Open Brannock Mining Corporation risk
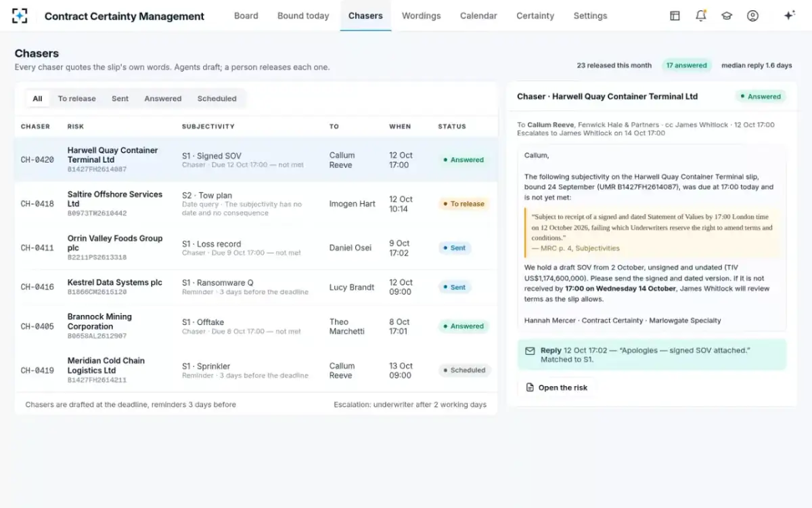This screenshot has height=508, width=812. [x=99, y=322]
